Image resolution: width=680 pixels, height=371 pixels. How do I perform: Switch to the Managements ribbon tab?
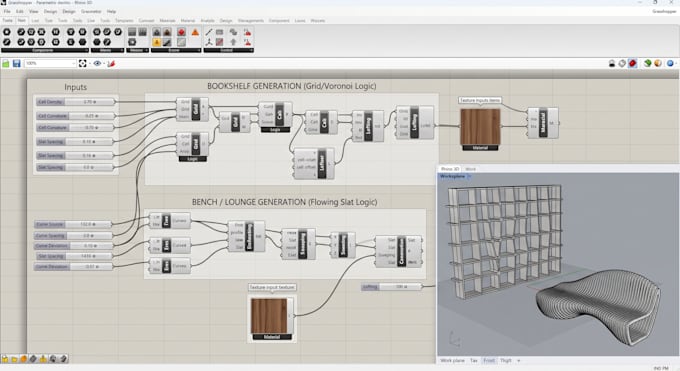(251, 20)
